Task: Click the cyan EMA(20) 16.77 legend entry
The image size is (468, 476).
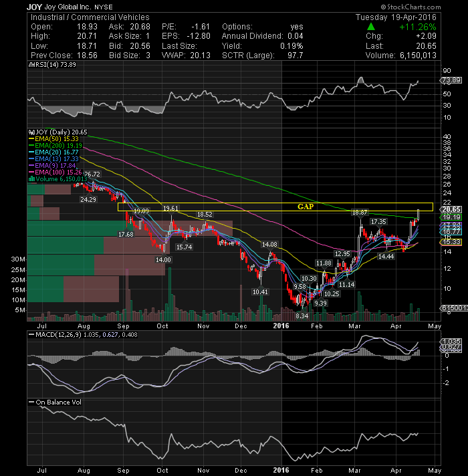Action: (53, 152)
